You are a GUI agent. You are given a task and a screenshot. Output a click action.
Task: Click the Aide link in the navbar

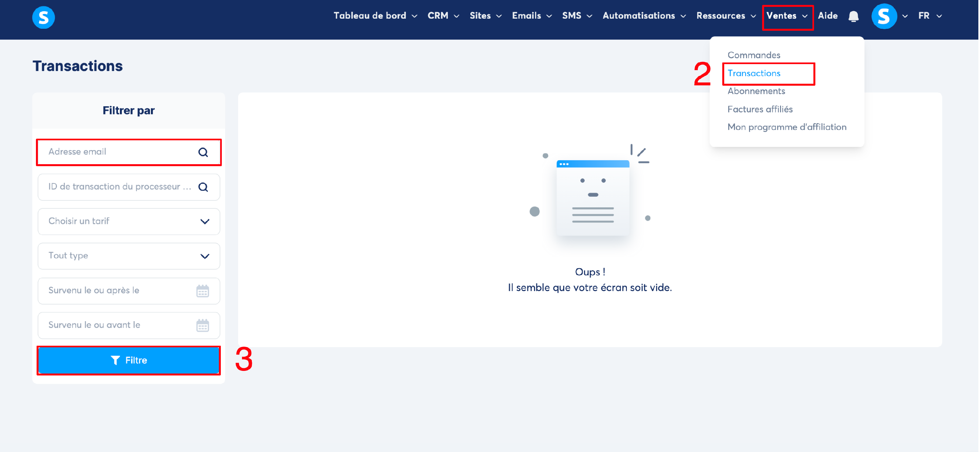[827, 16]
